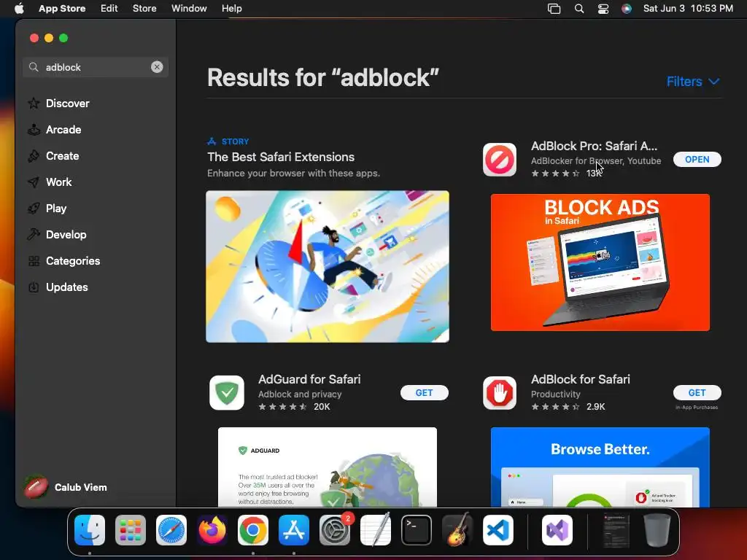Open the App Store menu
This screenshot has width=747, height=560.
[x=62, y=8]
